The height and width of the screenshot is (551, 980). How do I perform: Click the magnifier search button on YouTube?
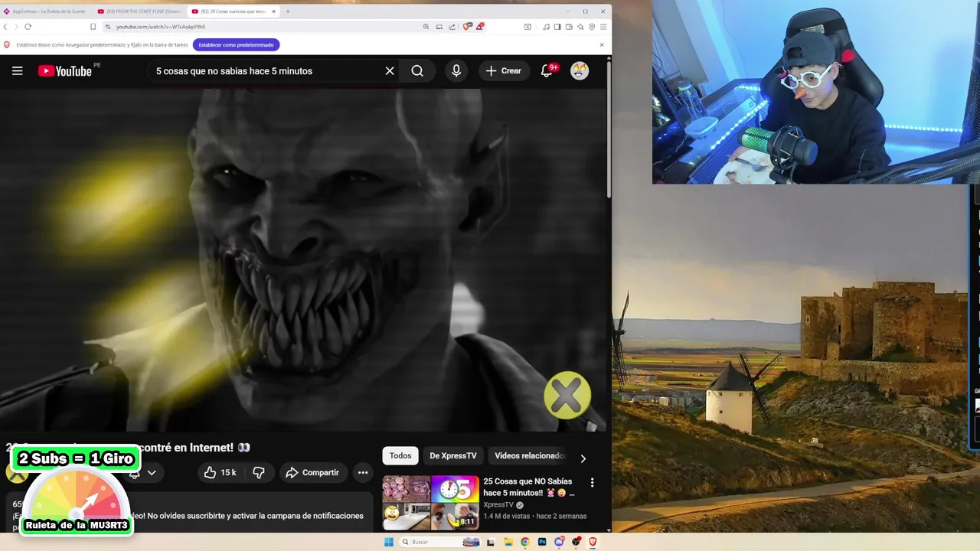417,71
